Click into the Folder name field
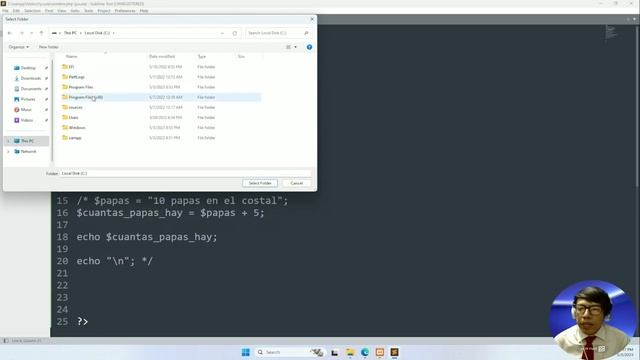Image resolution: width=640 pixels, height=360 pixels. point(186,173)
